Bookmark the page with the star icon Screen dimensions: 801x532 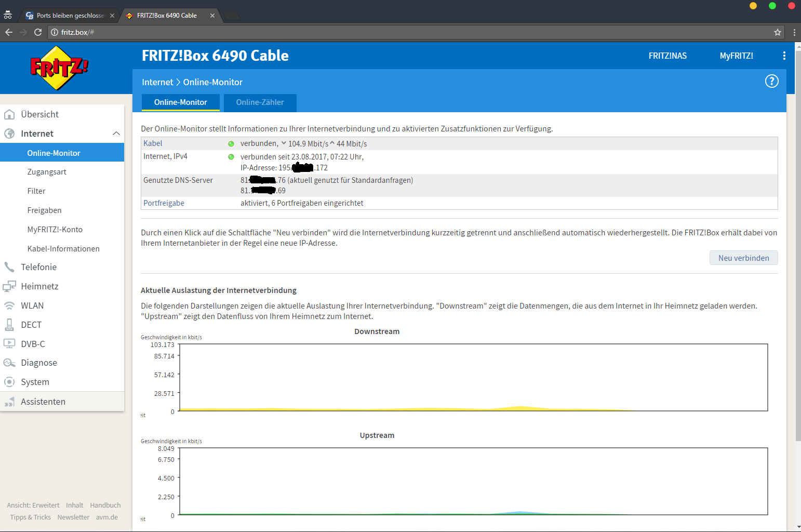tap(778, 32)
